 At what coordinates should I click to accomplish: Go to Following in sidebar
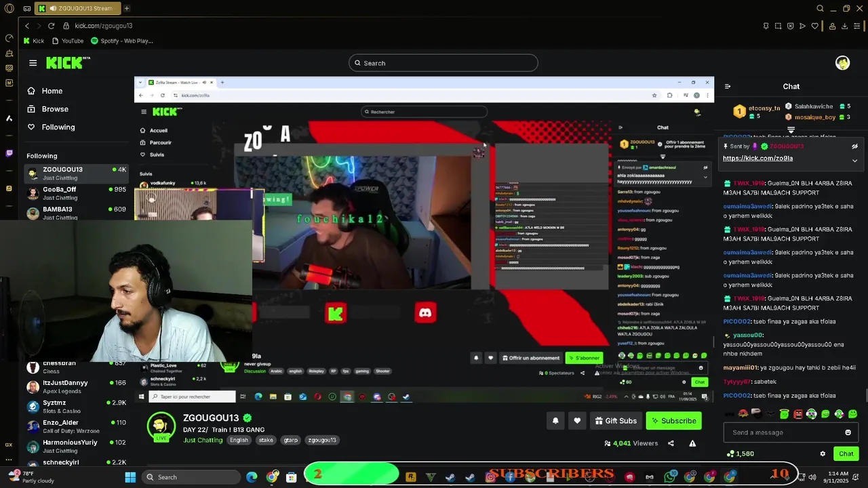52,127
